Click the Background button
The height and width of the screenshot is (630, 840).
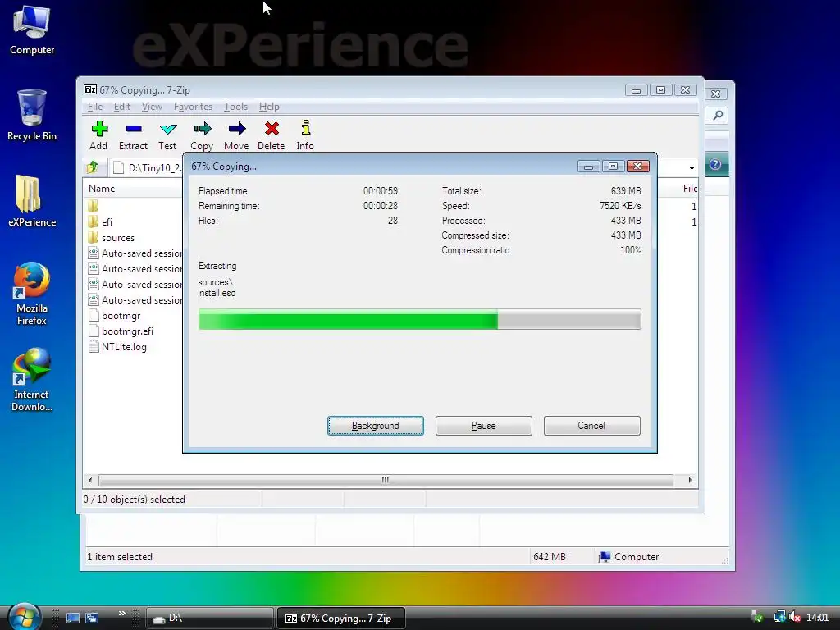click(376, 426)
